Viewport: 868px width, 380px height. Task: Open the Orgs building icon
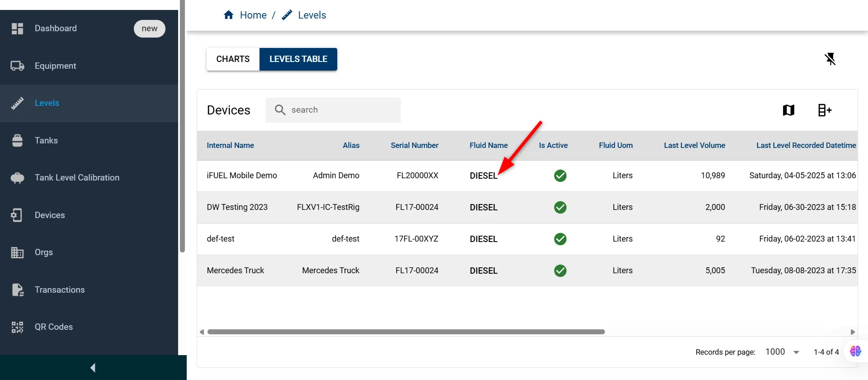(x=17, y=252)
